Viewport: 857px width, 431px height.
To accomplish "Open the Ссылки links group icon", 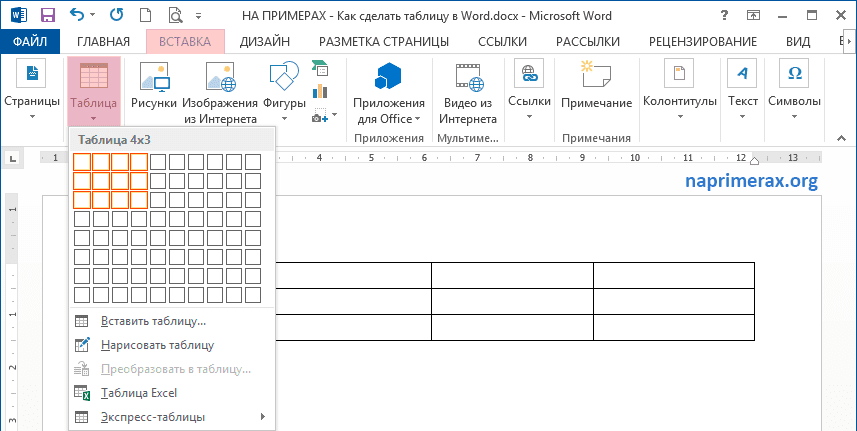I will (x=529, y=73).
